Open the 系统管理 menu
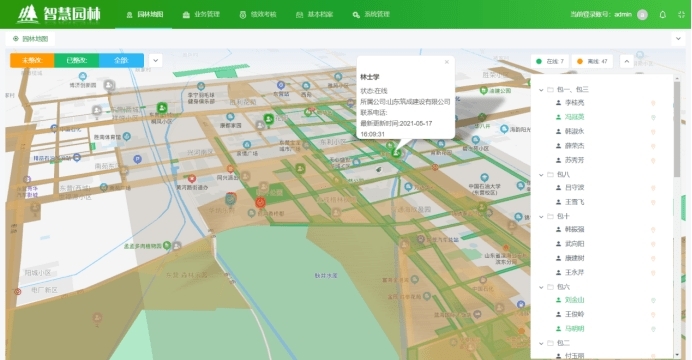This screenshot has width=692, height=360. pyautogui.click(x=371, y=15)
